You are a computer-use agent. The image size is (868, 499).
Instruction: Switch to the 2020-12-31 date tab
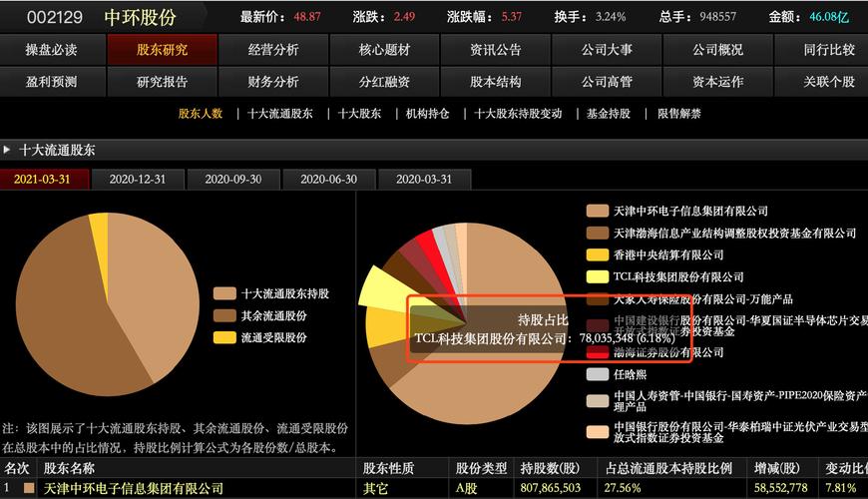tap(138, 180)
